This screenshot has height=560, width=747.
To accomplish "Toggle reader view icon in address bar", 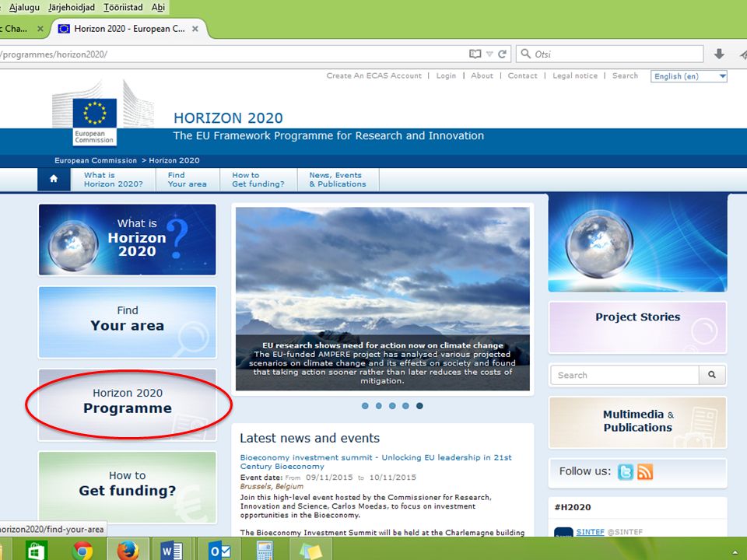I will [x=475, y=54].
